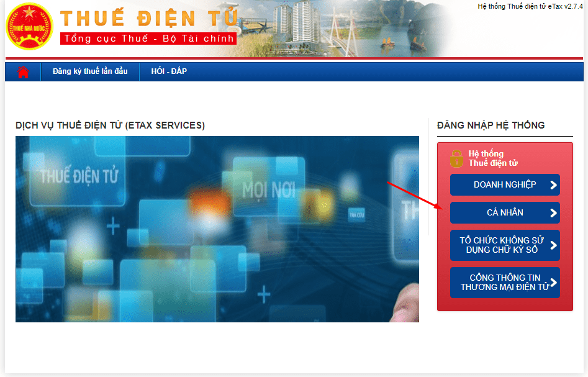Click the padlock icon in login panel
This screenshot has width=588, height=377.
pos(456,158)
